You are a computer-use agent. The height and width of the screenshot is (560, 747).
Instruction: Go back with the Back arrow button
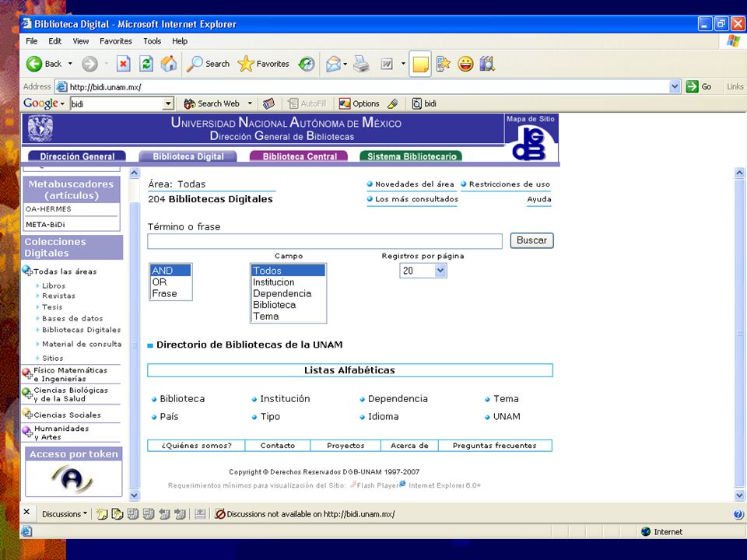[x=44, y=64]
